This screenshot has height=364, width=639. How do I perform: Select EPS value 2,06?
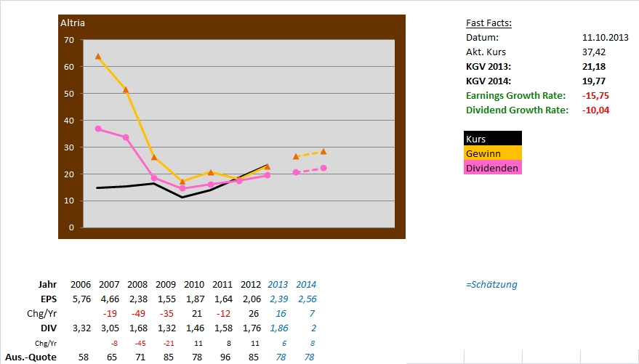coord(252,299)
